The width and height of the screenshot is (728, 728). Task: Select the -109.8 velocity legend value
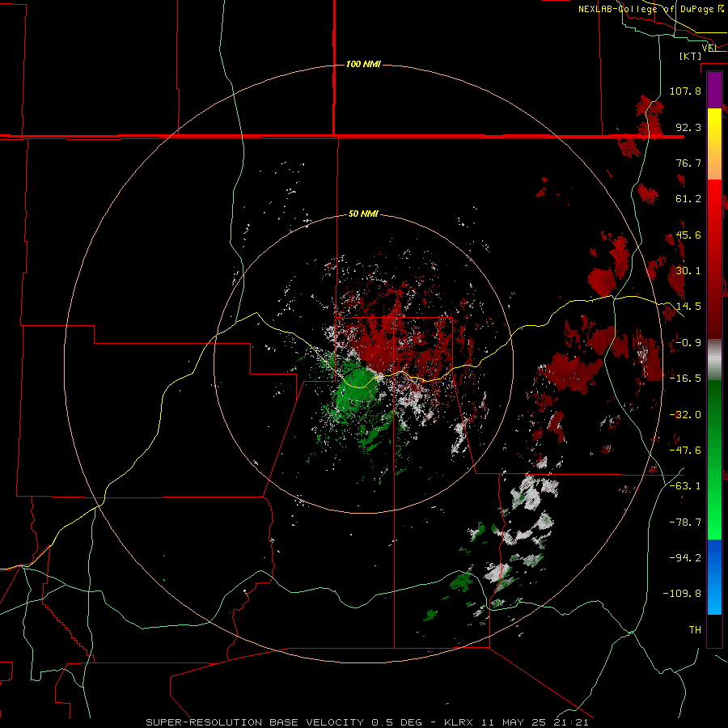tap(682, 594)
